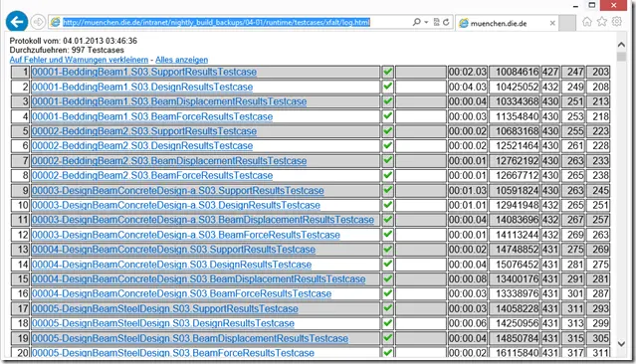Open 00002-BeddingBeam2.S03.BeamDisplacementResultsTestcase link

point(169,160)
